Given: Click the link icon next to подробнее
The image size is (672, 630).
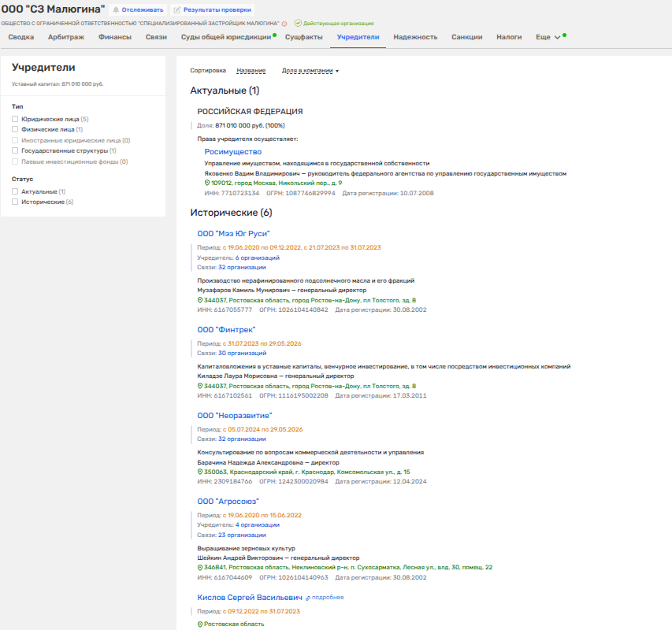Looking at the screenshot, I should (x=308, y=598).
